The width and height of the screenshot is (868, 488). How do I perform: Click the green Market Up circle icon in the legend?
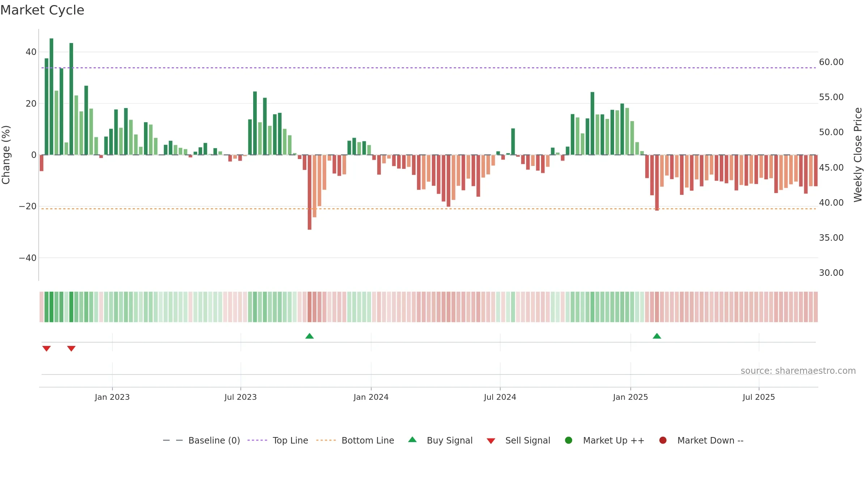point(569,440)
